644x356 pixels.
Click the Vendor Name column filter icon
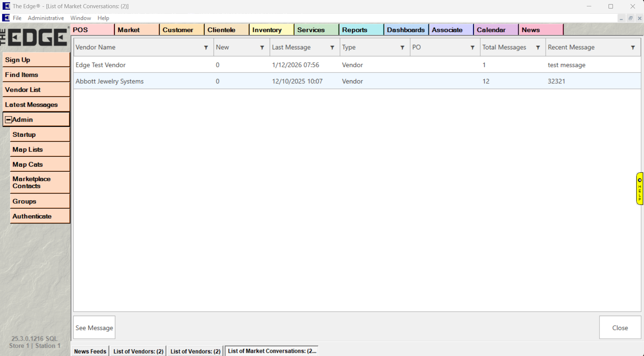(x=206, y=48)
